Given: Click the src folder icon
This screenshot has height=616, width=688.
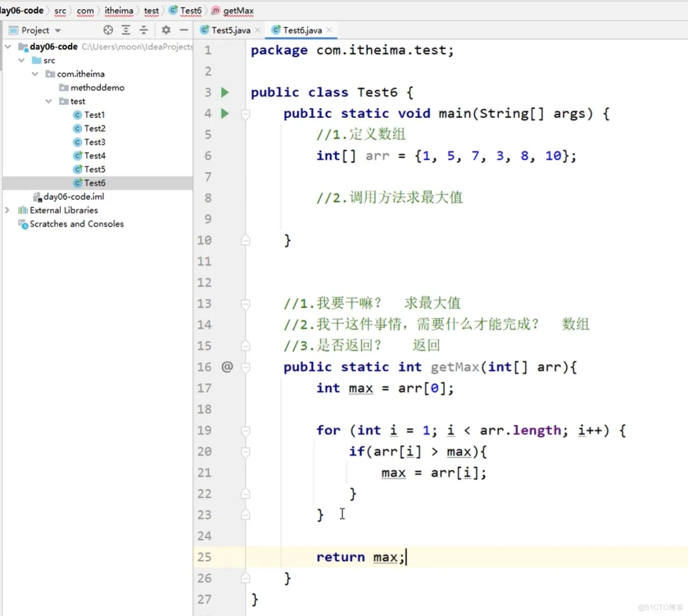Looking at the screenshot, I should [x=37, y=60].
